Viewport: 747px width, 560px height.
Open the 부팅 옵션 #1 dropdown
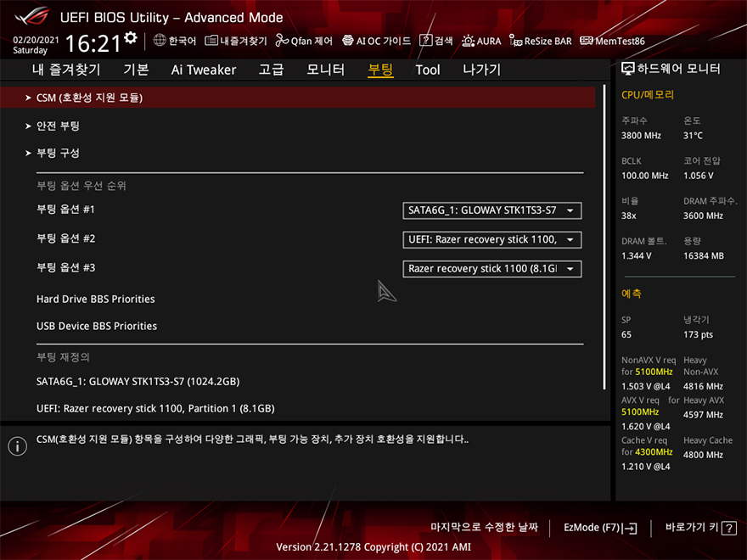click(x=492, y=210)
